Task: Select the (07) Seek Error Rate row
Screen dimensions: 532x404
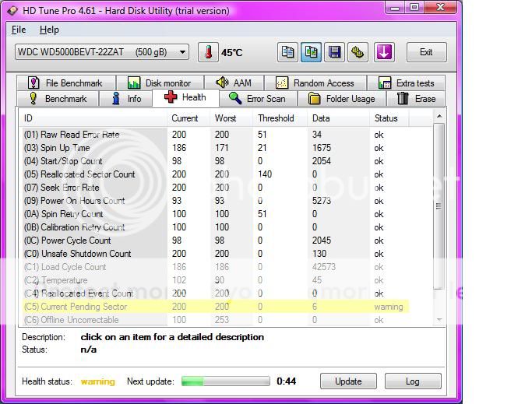Action: (x=216, y=188)
